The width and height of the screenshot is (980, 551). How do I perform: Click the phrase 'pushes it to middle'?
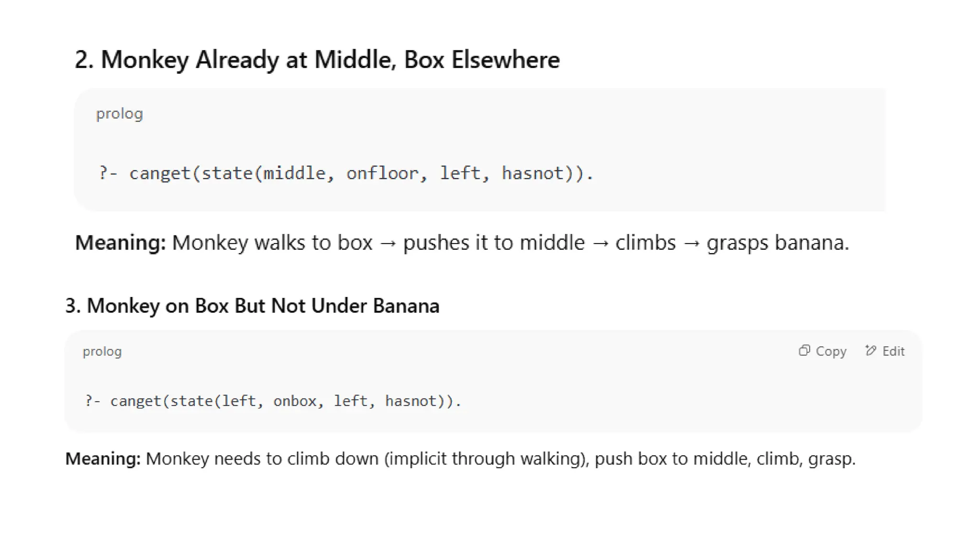click(x=494, y=242)
